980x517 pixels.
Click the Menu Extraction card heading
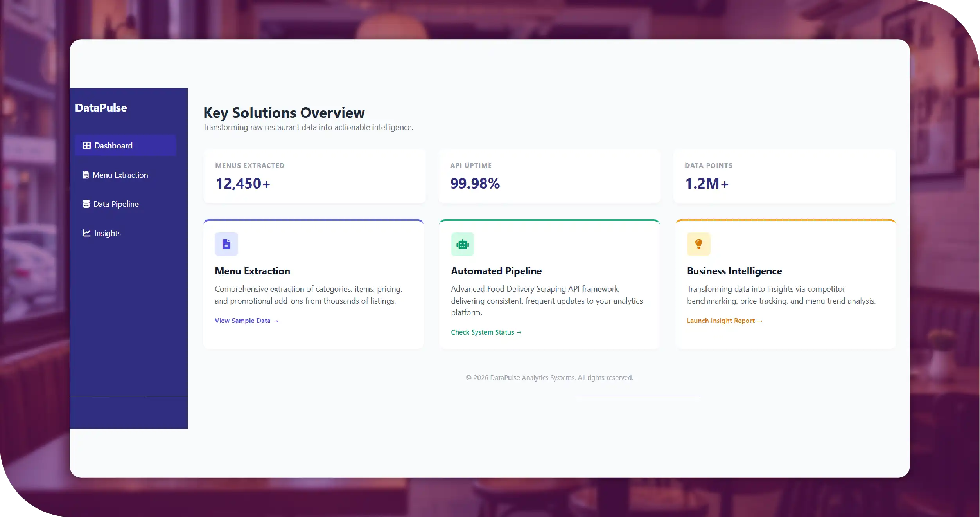pyautogui.click(x=253, y=271)
